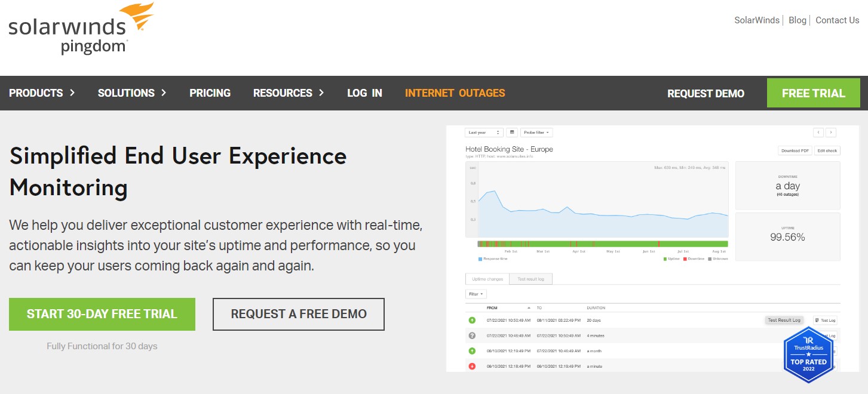The height and width of the screenshot is (394, 868).
Task: Click '08/11/2021 03:22:49 PM' cell
Action: click(558, 321)
